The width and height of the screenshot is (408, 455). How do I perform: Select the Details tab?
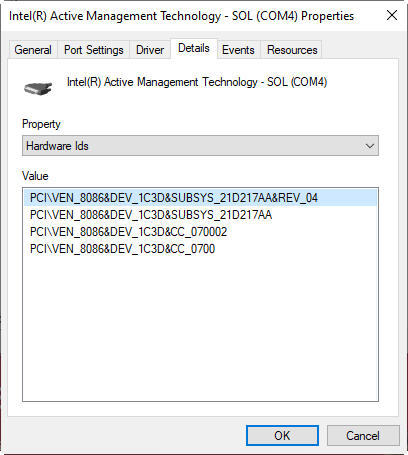(194, 49)
